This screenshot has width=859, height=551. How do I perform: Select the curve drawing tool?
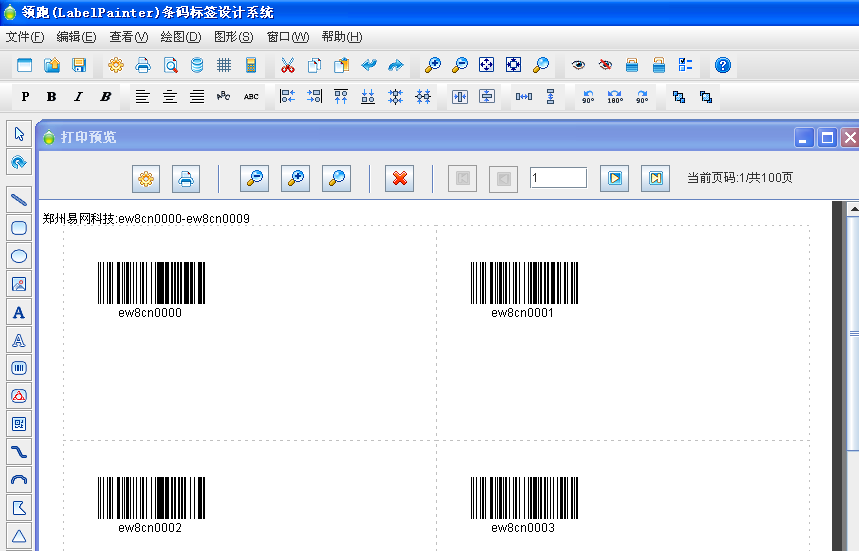tap(19, 452)
